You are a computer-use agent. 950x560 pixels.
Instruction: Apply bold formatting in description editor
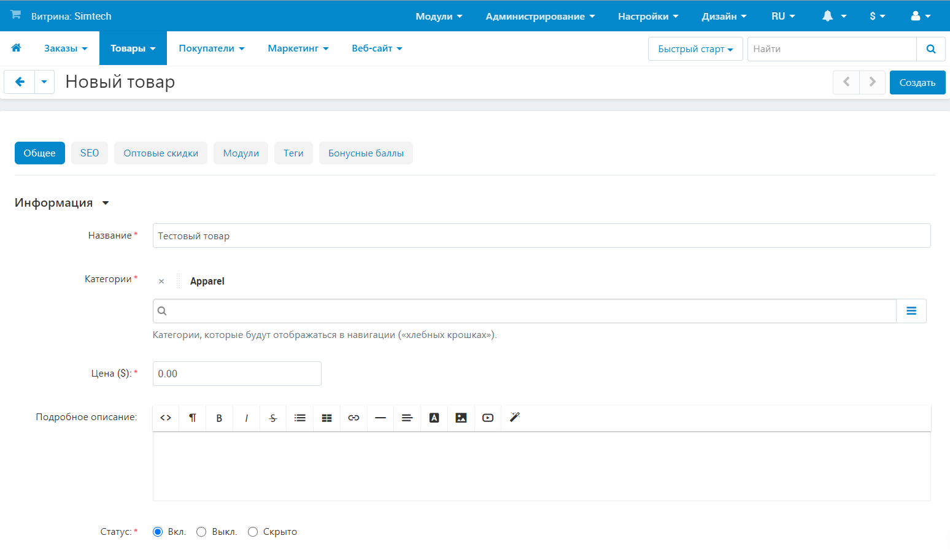pos(219,418)
